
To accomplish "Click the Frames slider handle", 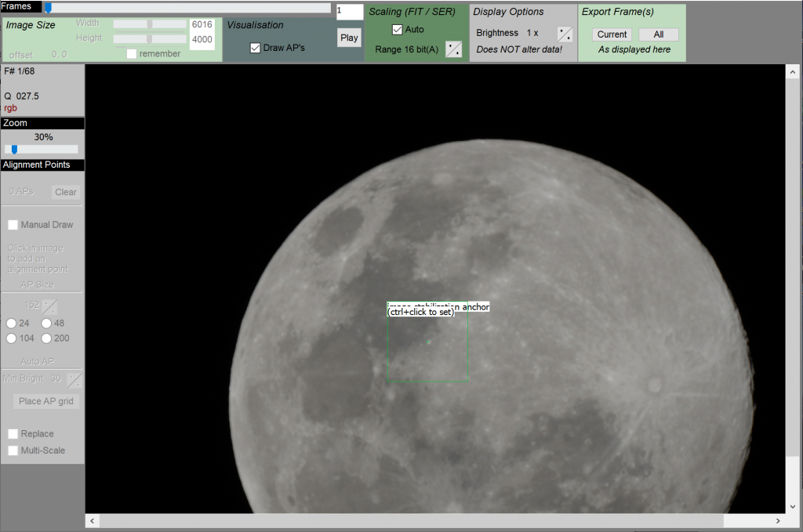I will point(48,8).
